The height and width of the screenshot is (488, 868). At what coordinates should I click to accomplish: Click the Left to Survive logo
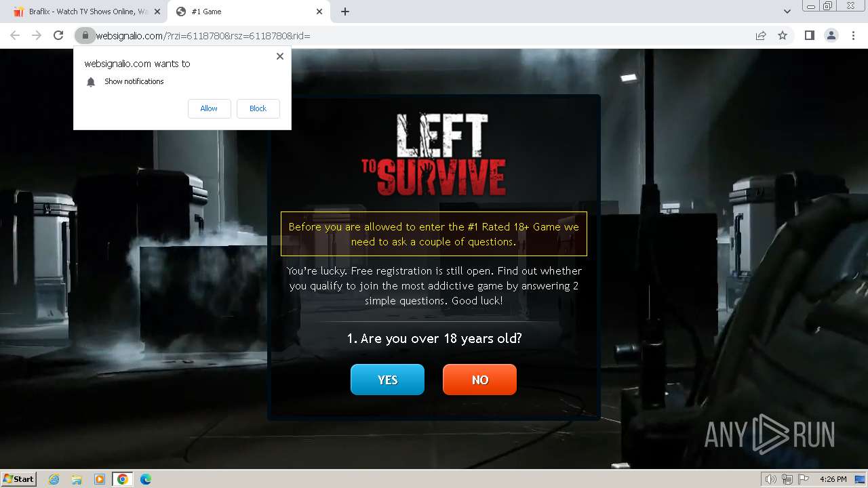(433, 155)
